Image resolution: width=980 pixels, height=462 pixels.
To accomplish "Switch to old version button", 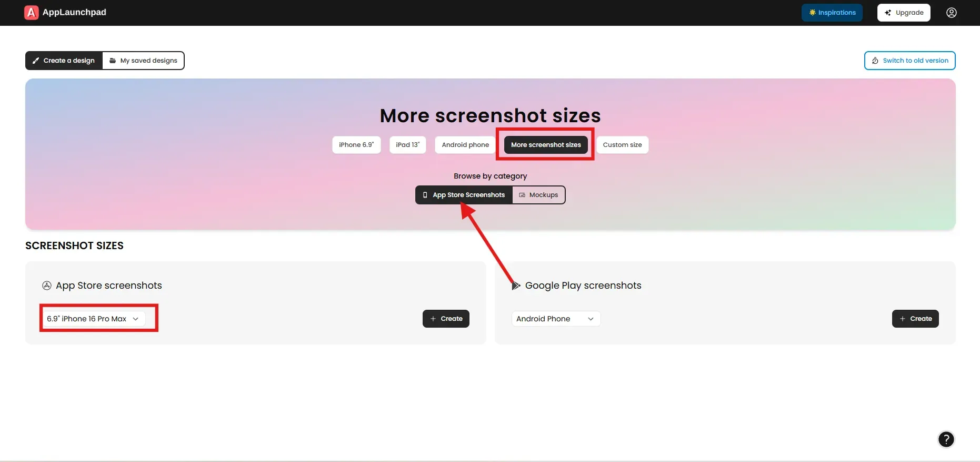I will 910,61.
